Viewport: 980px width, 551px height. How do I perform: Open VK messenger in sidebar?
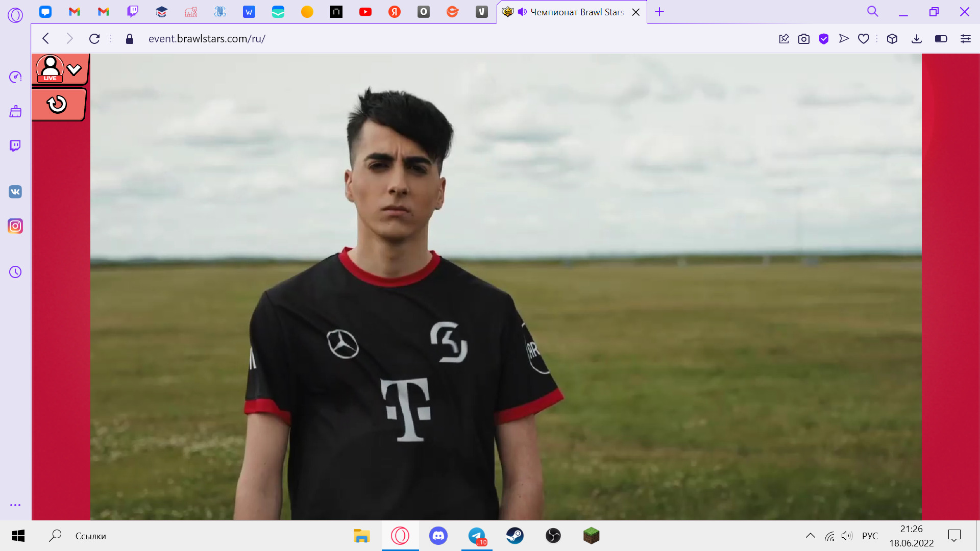[15, 192]
